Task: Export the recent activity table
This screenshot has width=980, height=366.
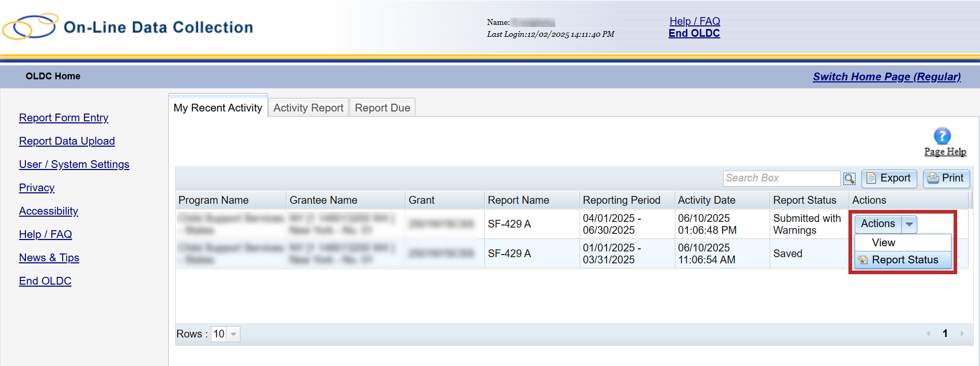Action: click(889, 178)
